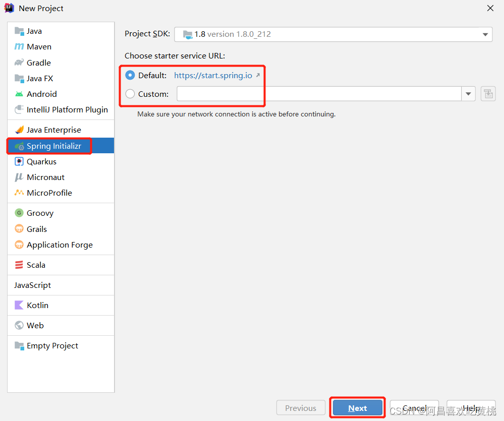Click the Cancel button
This screenshot has width=504, height=421.
[414, 408]
